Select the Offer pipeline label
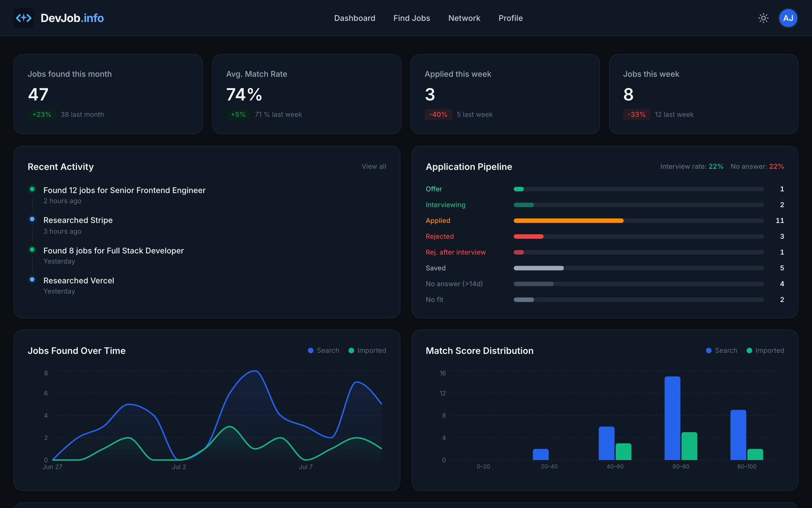This screenshot has width=812, height=508. (x=434, y=189)
